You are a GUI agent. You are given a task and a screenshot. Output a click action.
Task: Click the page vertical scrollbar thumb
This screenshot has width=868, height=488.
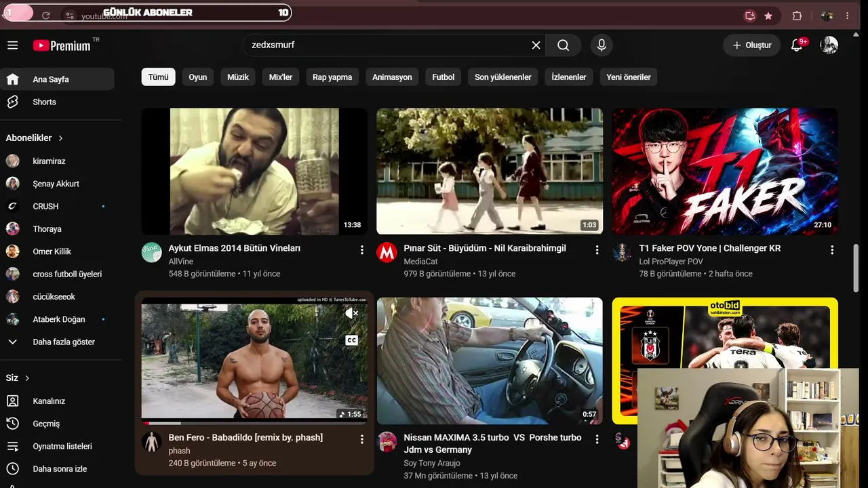point(856,268)
